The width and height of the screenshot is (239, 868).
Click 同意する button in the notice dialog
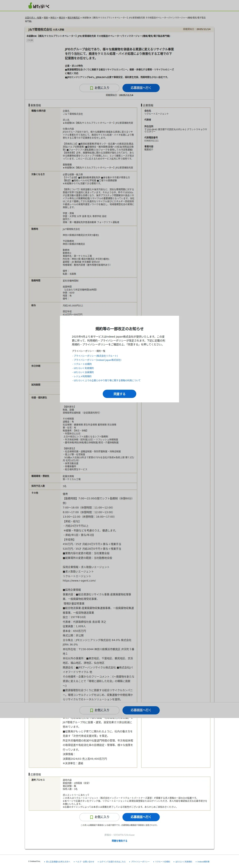point(119,394)
